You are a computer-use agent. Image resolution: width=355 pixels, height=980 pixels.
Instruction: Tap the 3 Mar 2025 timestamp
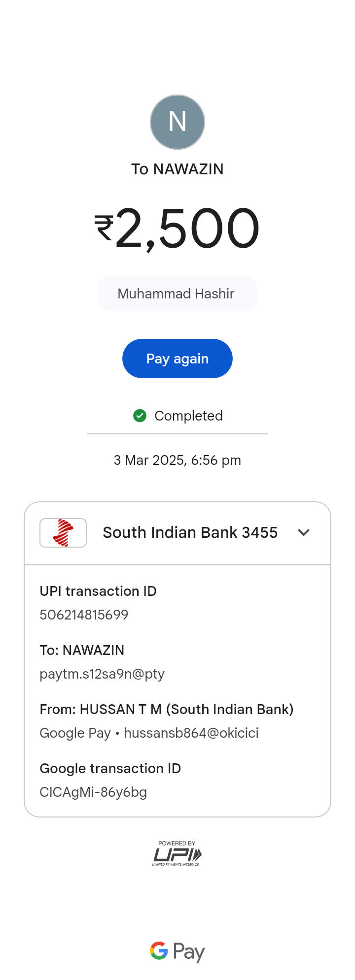(177, 460)
